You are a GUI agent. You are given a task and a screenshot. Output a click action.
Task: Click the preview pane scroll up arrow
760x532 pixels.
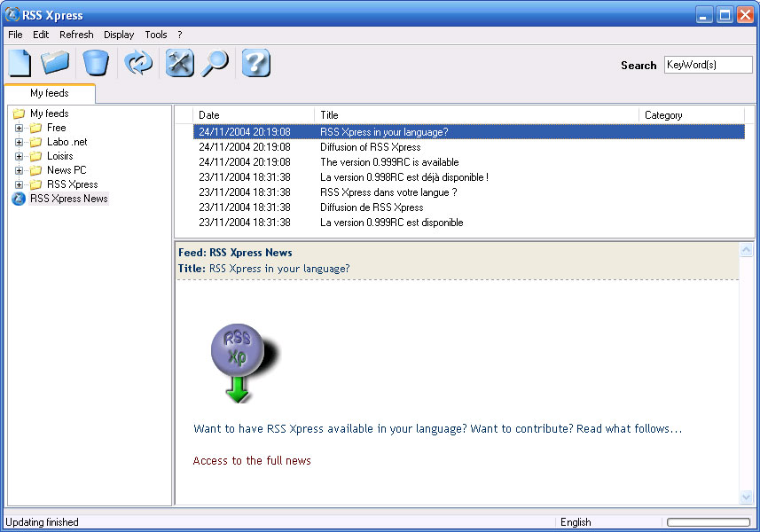(747, 250)
